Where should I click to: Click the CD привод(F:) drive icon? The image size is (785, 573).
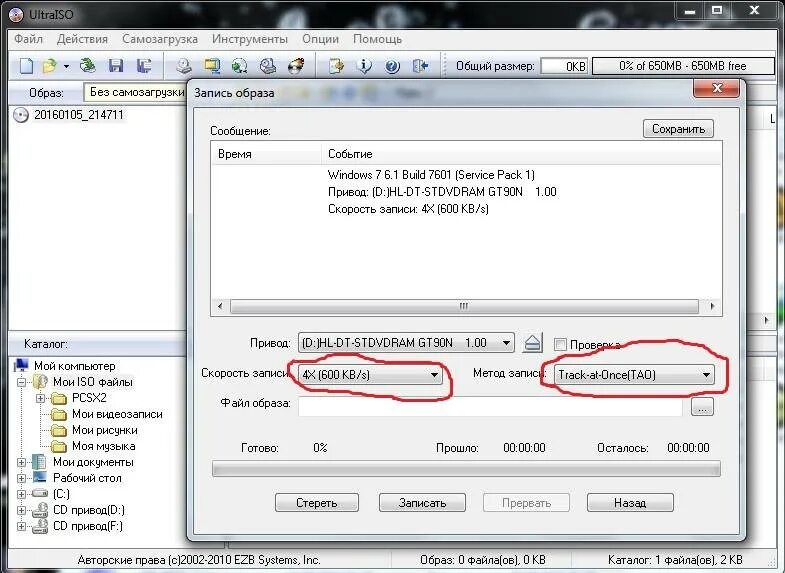click(x=40, y=526)
